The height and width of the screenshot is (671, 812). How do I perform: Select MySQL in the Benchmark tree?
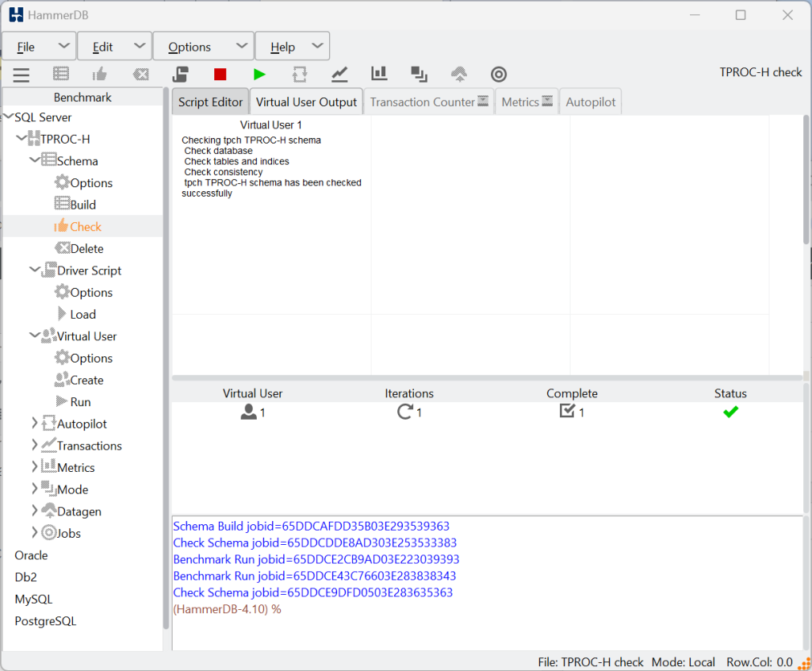tap(33, 599)
